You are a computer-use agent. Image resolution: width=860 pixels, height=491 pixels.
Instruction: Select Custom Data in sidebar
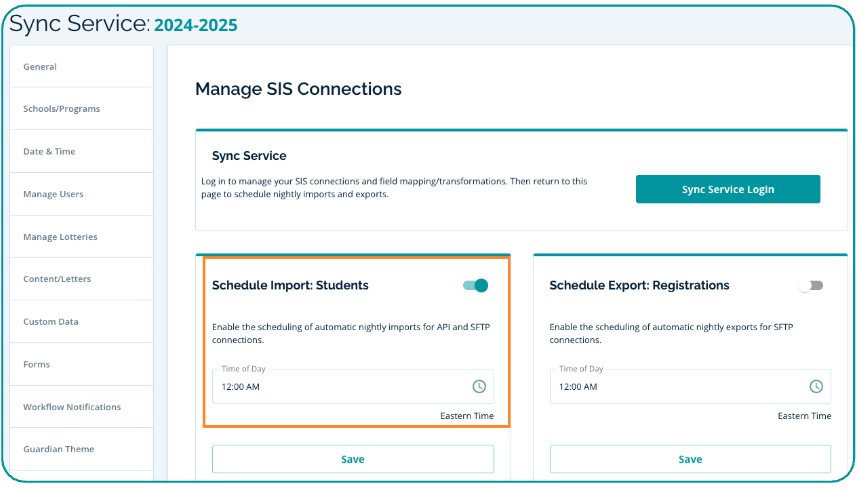click(50, 322)
